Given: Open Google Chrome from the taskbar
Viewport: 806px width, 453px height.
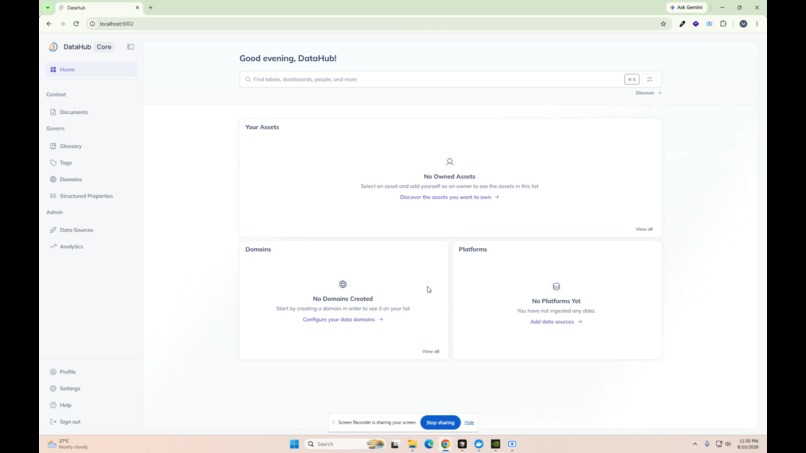Looking at the screenshot, I should (x=445, y=444).
